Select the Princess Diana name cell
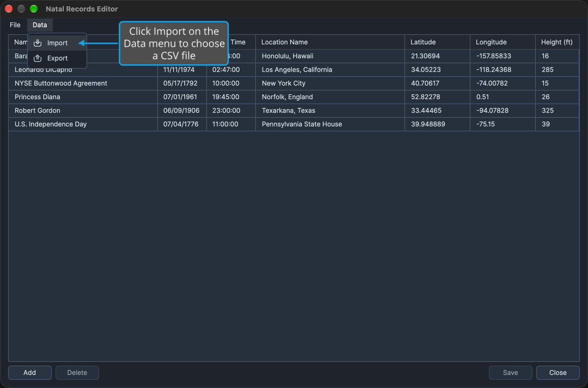Viewport: 588px width, 388px height. 83,97
